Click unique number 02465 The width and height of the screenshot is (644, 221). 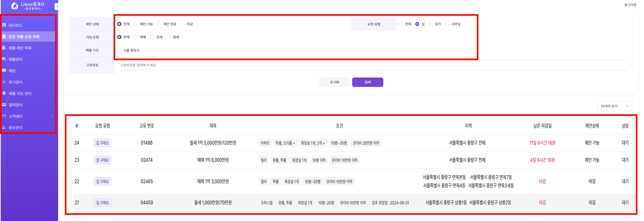coord(147,181)
